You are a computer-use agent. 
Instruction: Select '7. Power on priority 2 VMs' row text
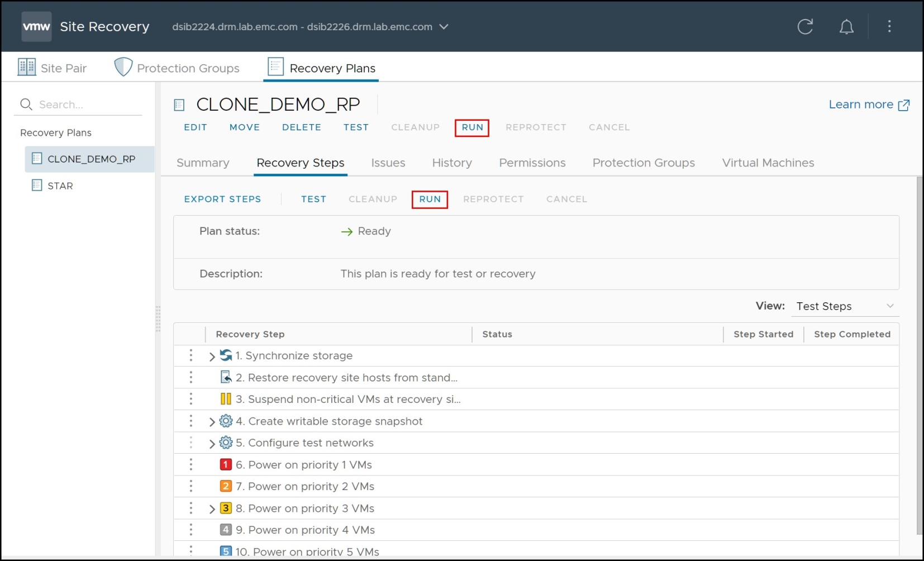pos(305,486)
